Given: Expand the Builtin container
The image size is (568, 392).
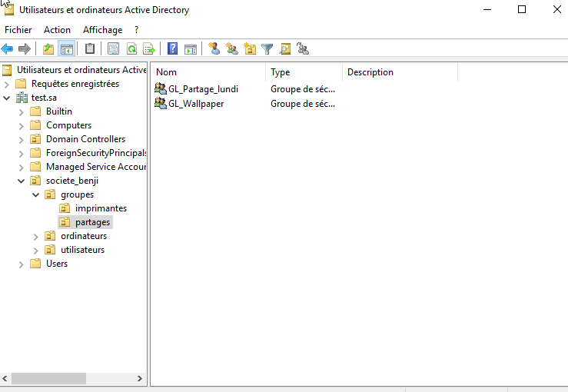Looking at the screenshot, I should click(x=21, y=111).
